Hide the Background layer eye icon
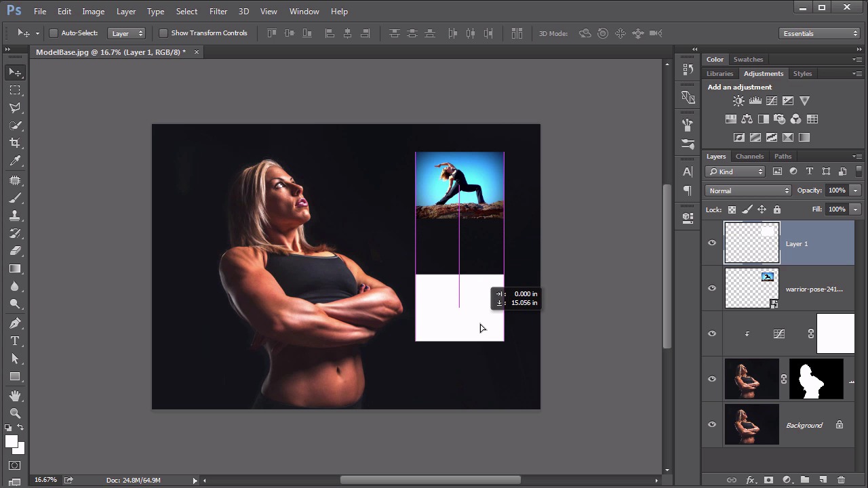 712,425
